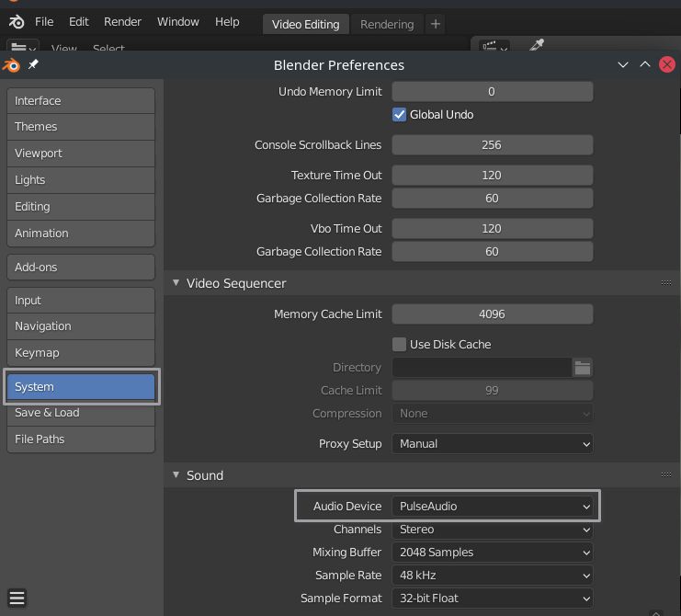The width and height of the screenshot is (681, 616).
Task: Click the disk cache Directory path field
Action: tap(482, 368)
